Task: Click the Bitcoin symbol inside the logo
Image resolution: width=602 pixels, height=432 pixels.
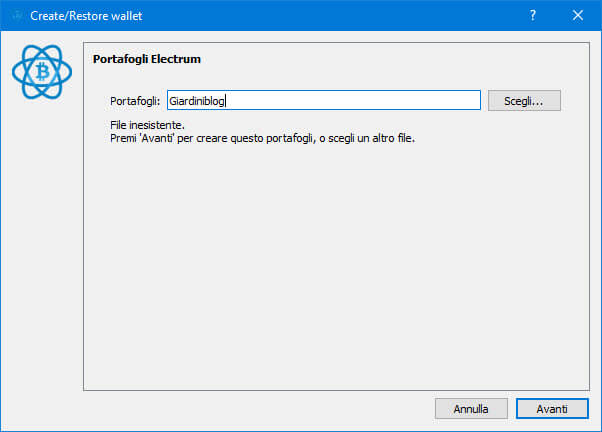Action: tap(42, 72)
